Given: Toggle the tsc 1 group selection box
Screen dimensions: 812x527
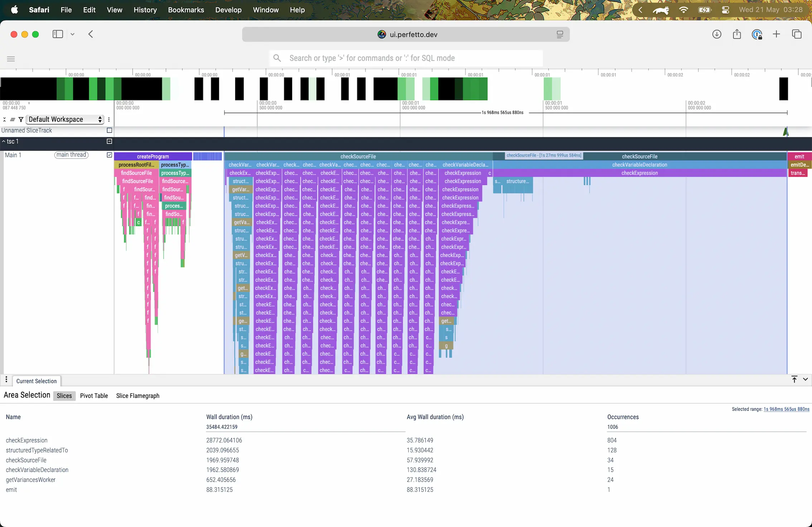Looking at the screenshot, I should (x=108, y=141).
